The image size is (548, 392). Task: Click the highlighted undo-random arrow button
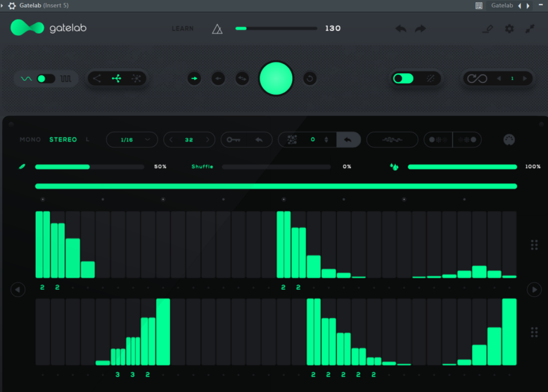(x=348, y=140)
